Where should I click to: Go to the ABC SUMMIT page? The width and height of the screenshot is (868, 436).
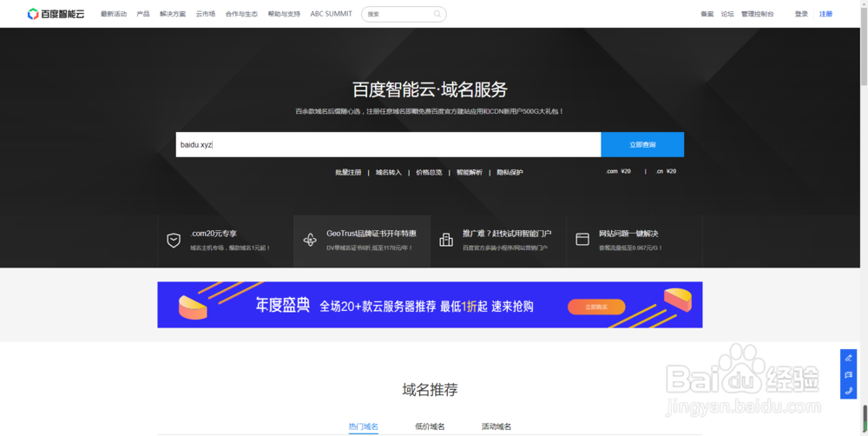tap(331, 14)
